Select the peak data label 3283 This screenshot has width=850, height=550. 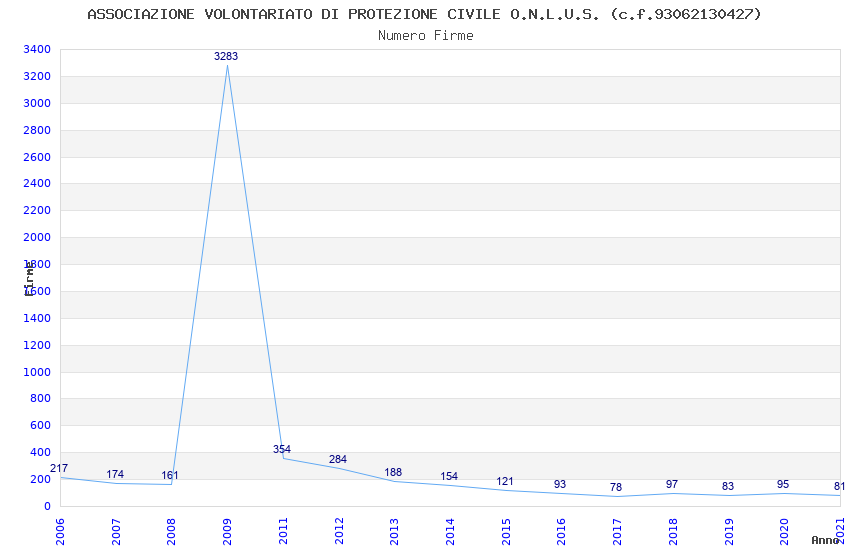(226, 56)
